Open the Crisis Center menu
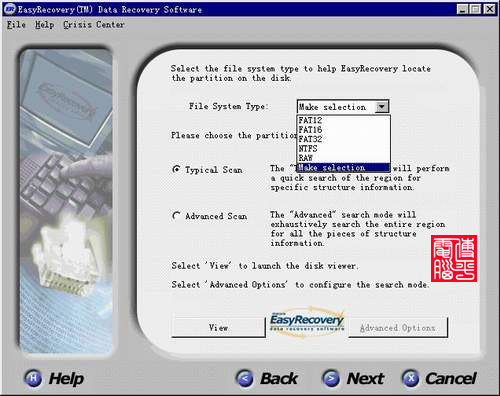The width and height of the screenshot is (500, 396). [x=94, y=25]
